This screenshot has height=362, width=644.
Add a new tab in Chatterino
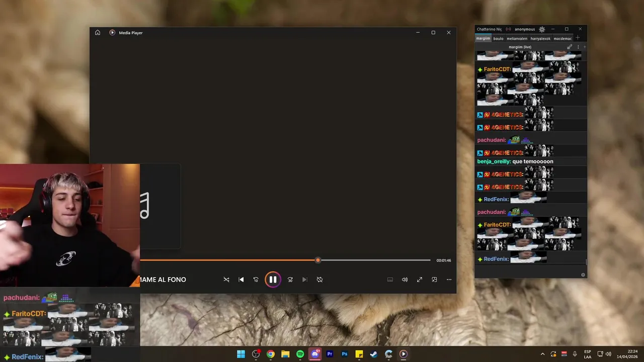(x=578, y=38)
